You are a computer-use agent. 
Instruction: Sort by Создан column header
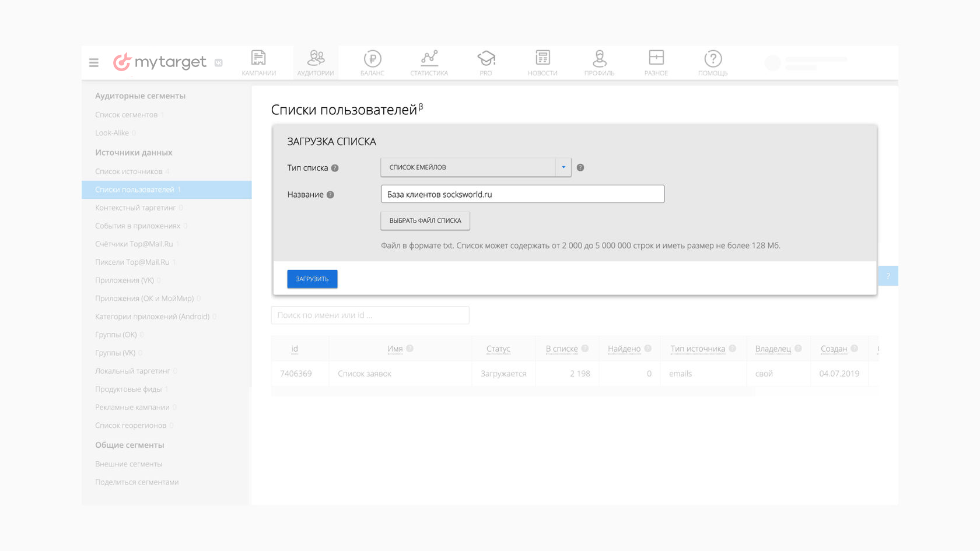pos(834,349)
